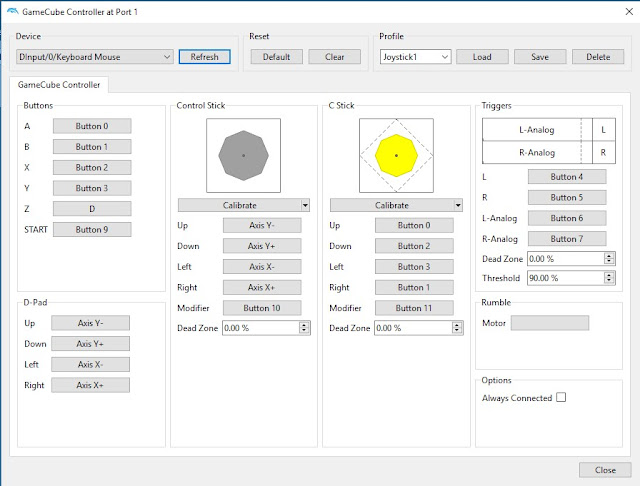This screenshot has width=640, height=486.
Task: Open the Joystick1 profile combo box
Action: [x=415, y=57]
